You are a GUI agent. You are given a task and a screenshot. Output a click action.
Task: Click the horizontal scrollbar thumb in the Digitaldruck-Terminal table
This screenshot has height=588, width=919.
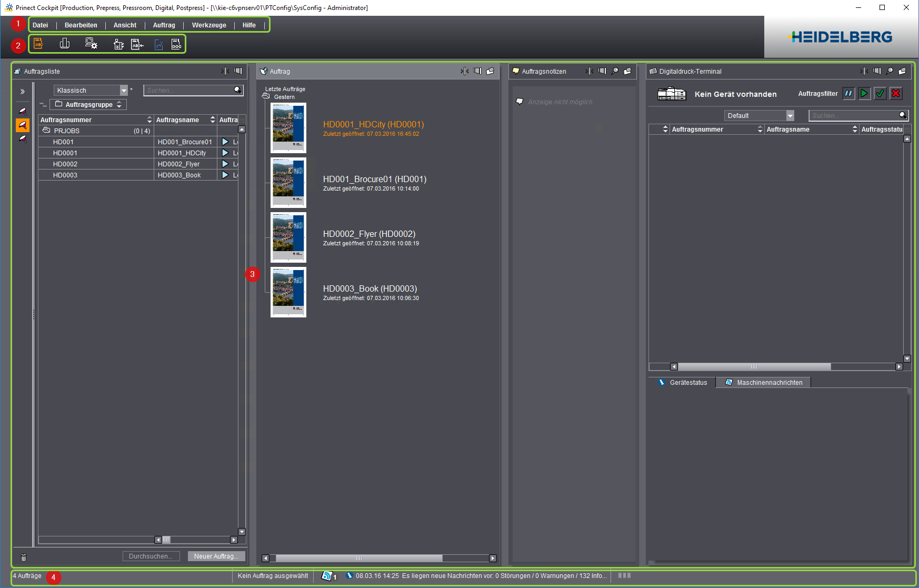click(754, 366)
